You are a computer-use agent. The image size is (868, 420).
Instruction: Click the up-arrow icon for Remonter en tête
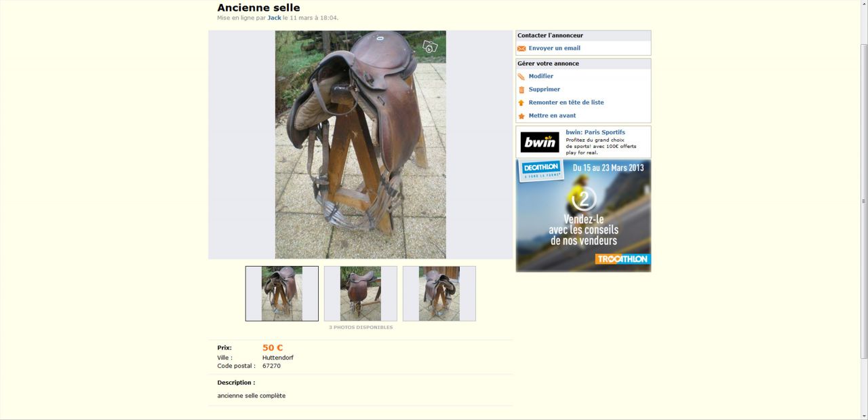pos(521,103)
